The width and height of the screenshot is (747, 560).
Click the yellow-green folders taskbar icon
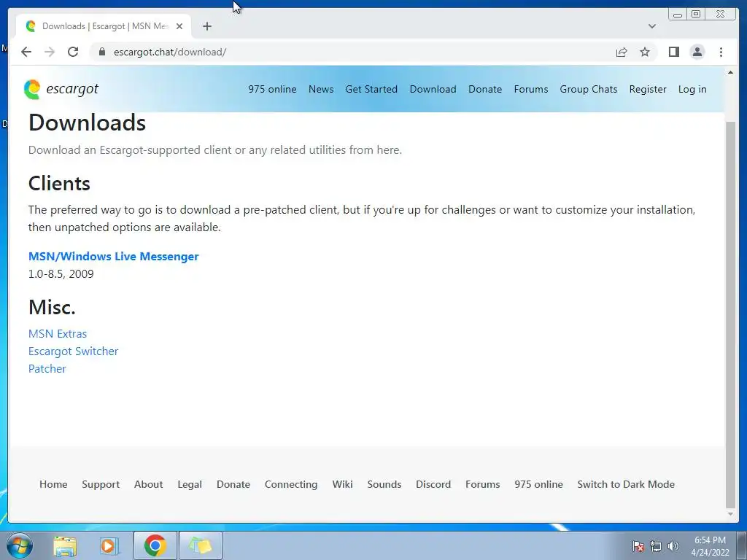point(201,545)
